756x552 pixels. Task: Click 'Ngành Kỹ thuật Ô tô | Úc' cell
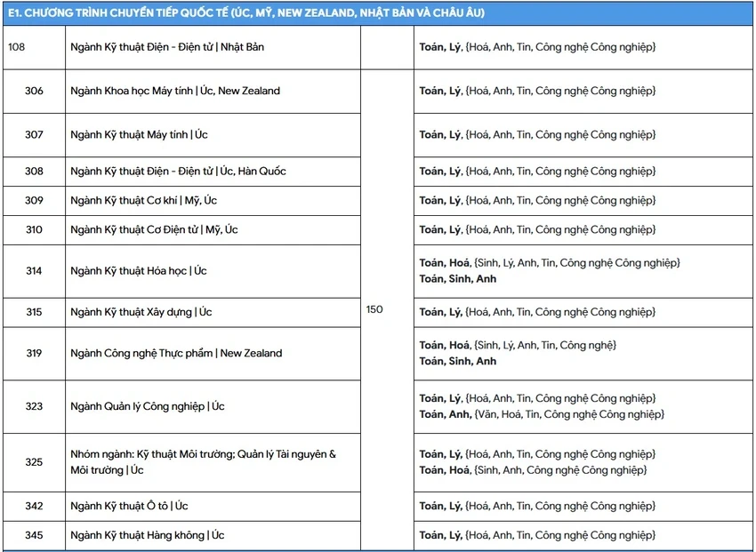click(129, 506)
